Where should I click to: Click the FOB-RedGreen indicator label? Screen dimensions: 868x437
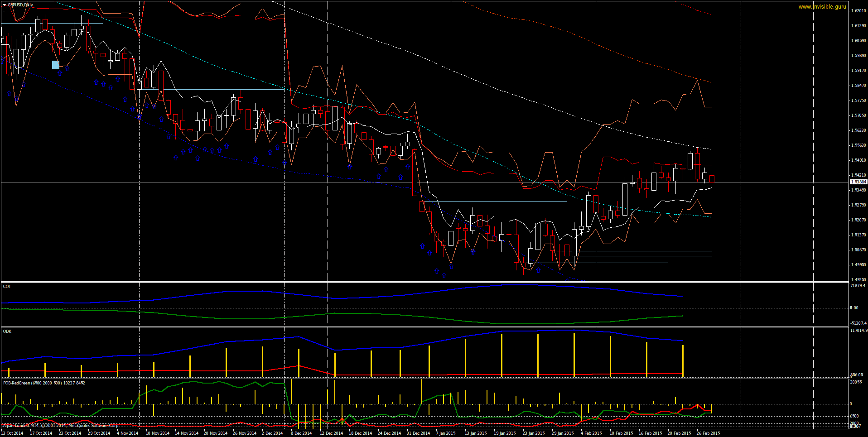(44, 383)
